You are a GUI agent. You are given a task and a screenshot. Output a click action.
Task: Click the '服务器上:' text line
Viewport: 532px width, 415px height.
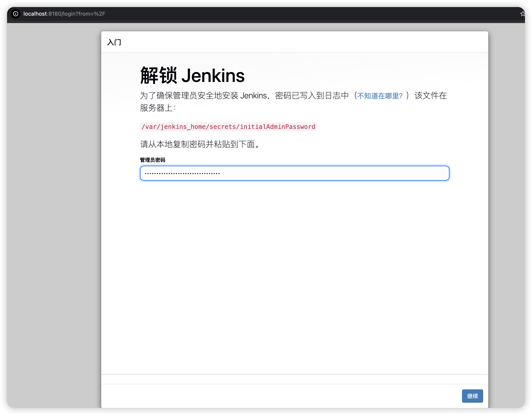[x=158, y=108]
